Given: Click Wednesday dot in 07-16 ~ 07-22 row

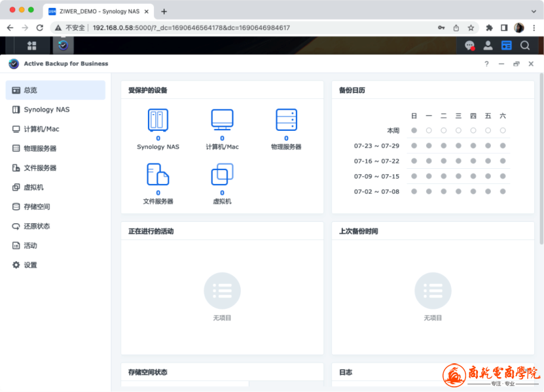Looking at the screenshot, I should tap(458, 161).
